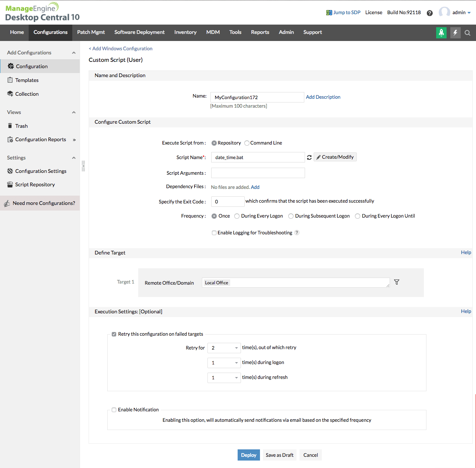Open Help for Execution Settings

point(466,311)
